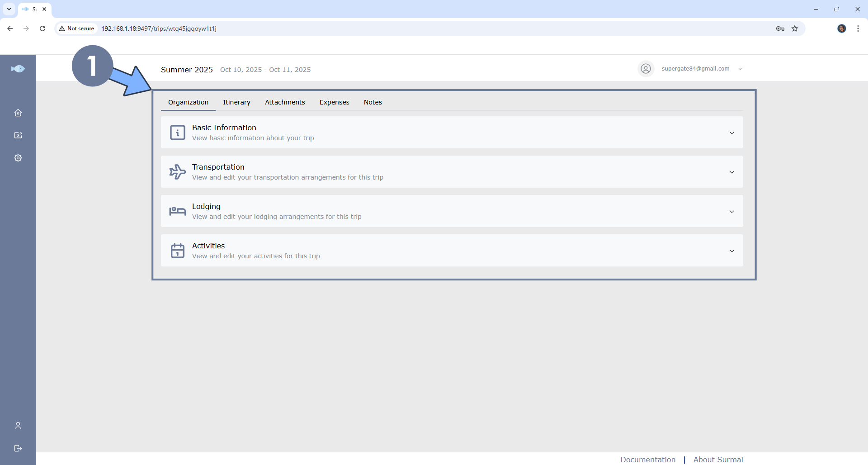This screenshot has width=868, height=465.
Task: Click the browser reload button
Action: [x=42, y=28]
